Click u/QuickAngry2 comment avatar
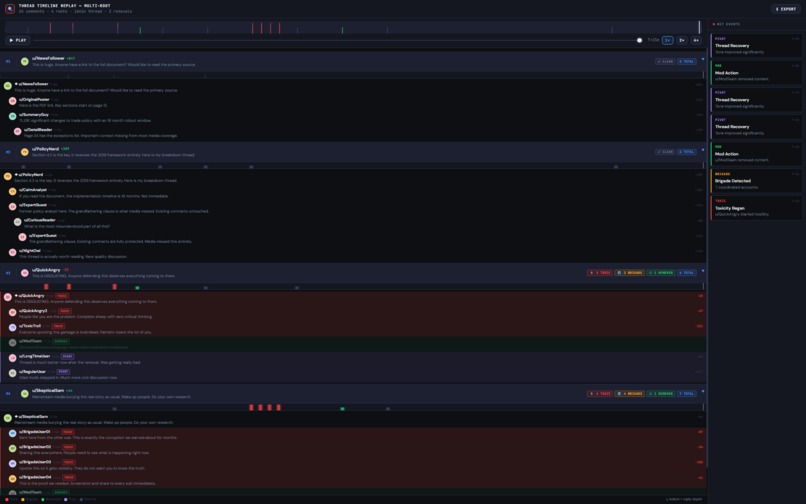The height and width of the screenshot is (504, 806). (12, 313)
